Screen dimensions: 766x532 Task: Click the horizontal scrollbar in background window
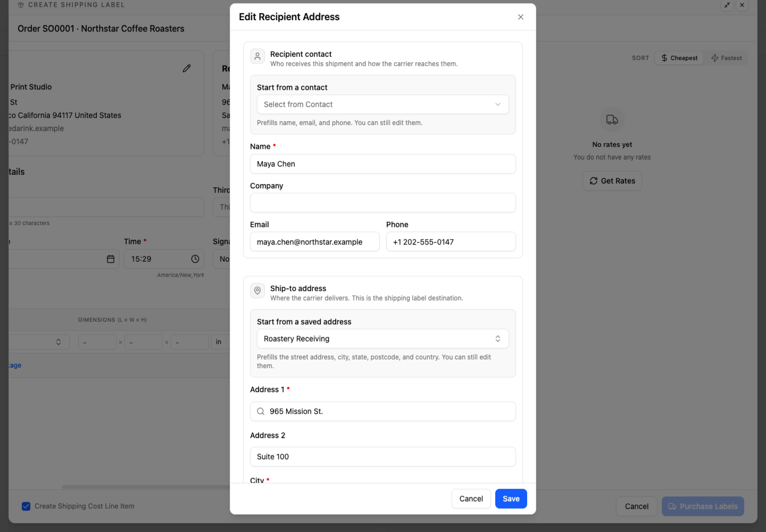[x=146, y=487]
